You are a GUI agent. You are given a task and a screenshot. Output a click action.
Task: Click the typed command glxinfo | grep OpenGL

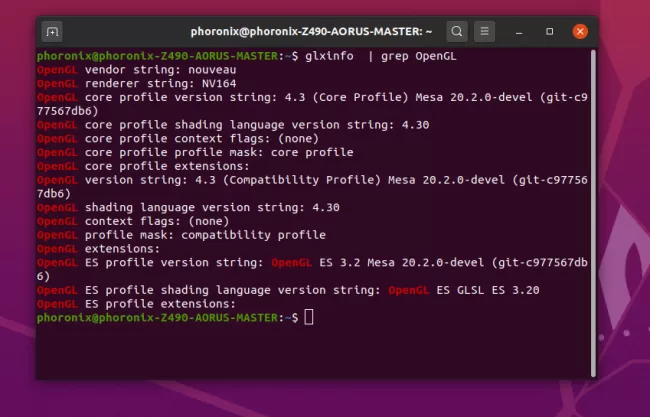pos(381,56)
